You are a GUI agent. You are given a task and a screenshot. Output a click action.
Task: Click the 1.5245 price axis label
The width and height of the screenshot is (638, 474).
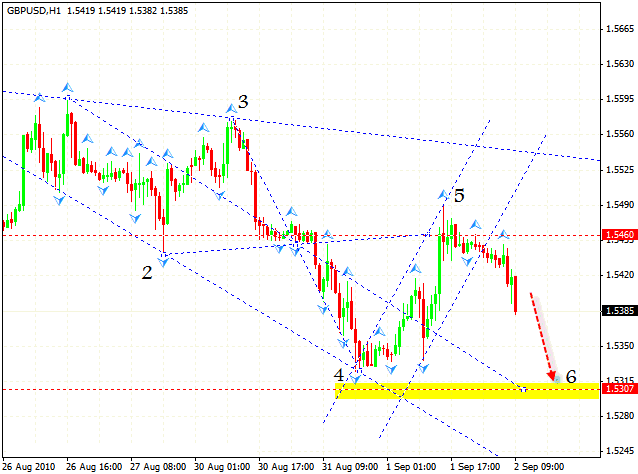click(620, 451)
